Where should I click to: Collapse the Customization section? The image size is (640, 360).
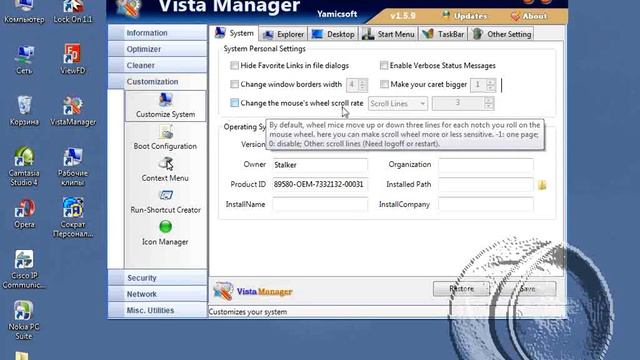[158, 82]
